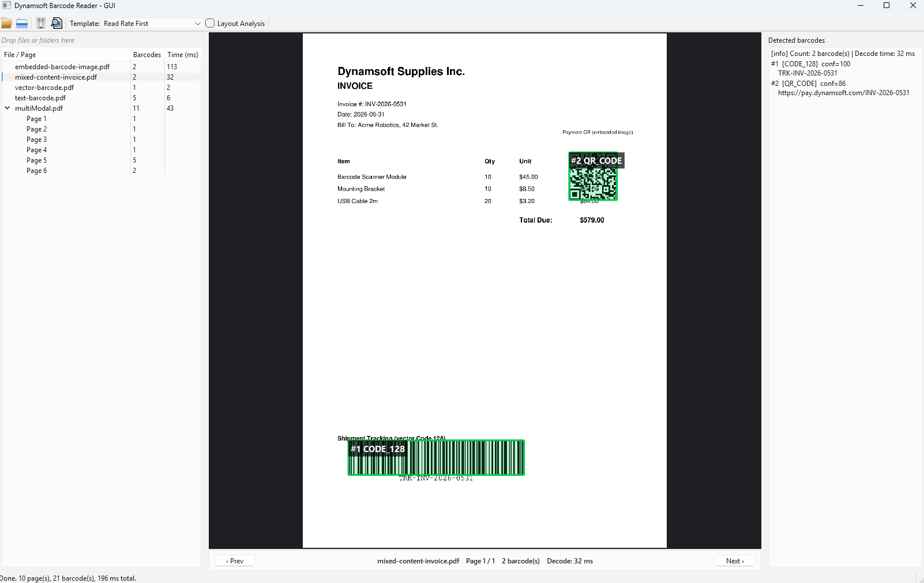Click the open file folder icon

(x=6, y=23)
